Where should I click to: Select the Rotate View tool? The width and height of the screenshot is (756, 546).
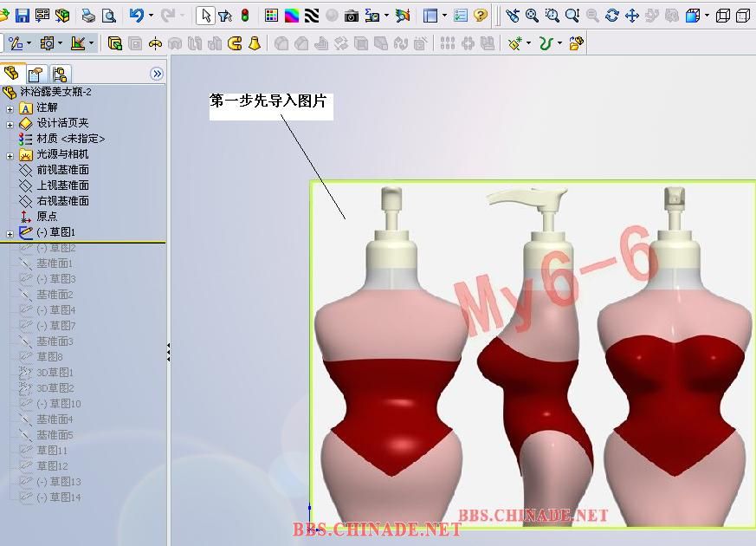pos(612,16)
